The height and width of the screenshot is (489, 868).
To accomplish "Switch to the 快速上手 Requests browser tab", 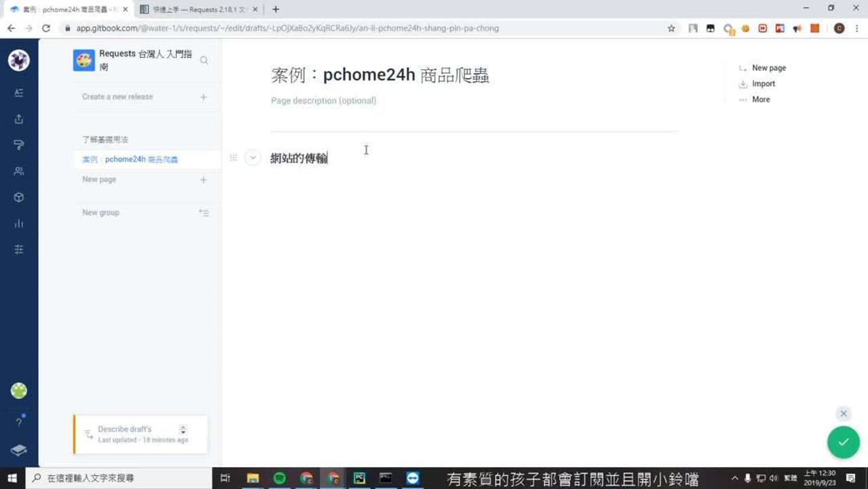I will (x=193, y=10).
